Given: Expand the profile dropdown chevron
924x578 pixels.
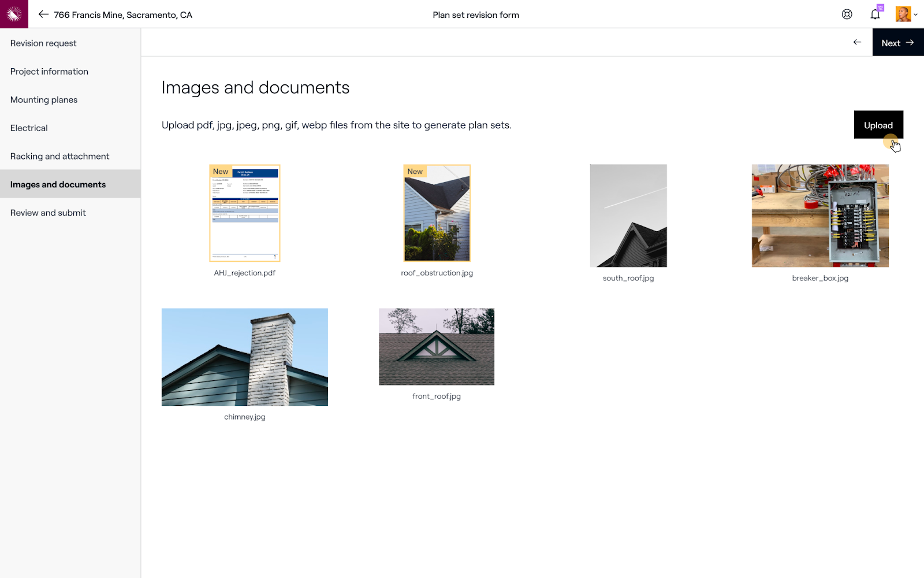Looking at the screenshot, I should pyautogui.click(x=916, y=15).
